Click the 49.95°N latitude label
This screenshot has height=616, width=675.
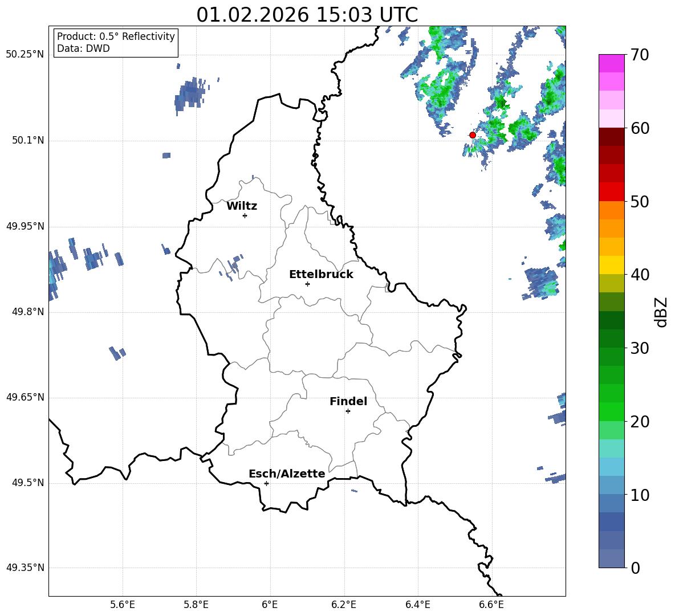click(25, 226)
